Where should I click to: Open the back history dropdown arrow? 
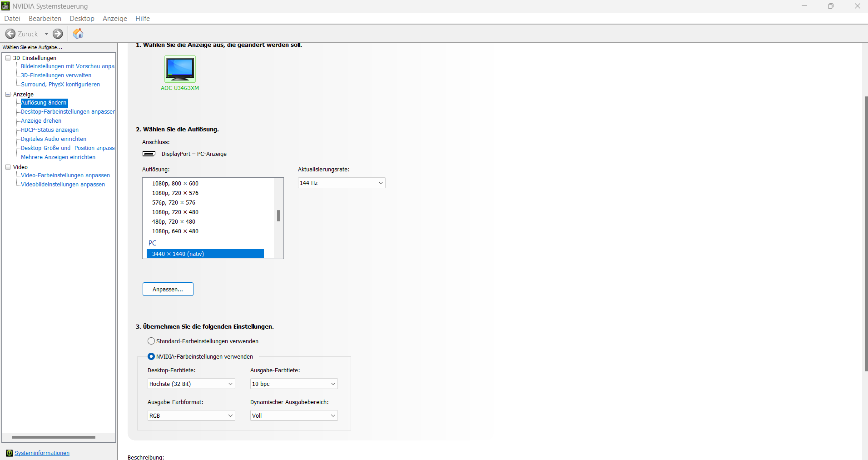coord(46,34)
